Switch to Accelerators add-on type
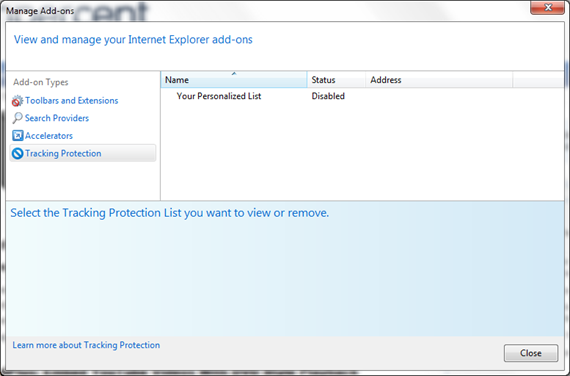 click(x=49, y=136)
